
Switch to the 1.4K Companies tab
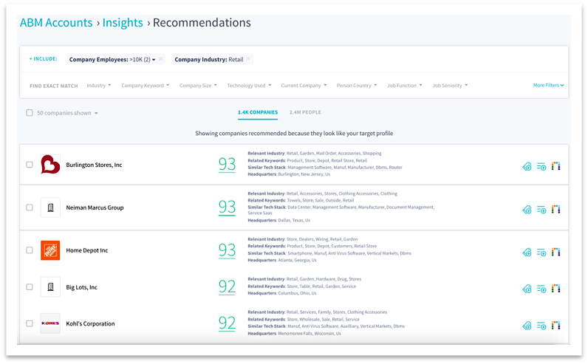click(x=258, y=112)
